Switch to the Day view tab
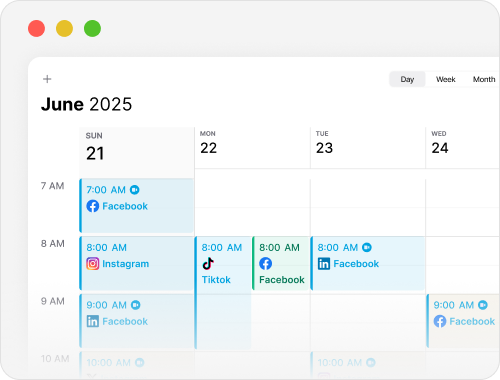The width and height of the screenshot is (500, 380). point(407,79)
